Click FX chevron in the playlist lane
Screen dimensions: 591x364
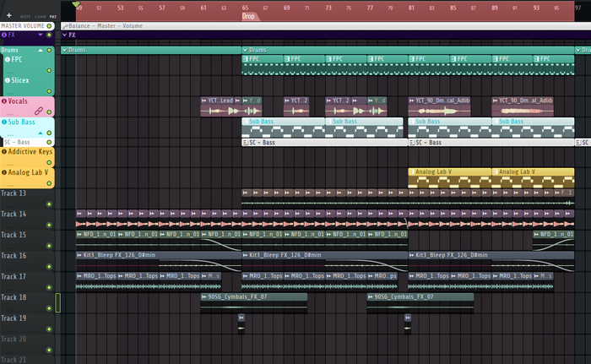[64, 35]
